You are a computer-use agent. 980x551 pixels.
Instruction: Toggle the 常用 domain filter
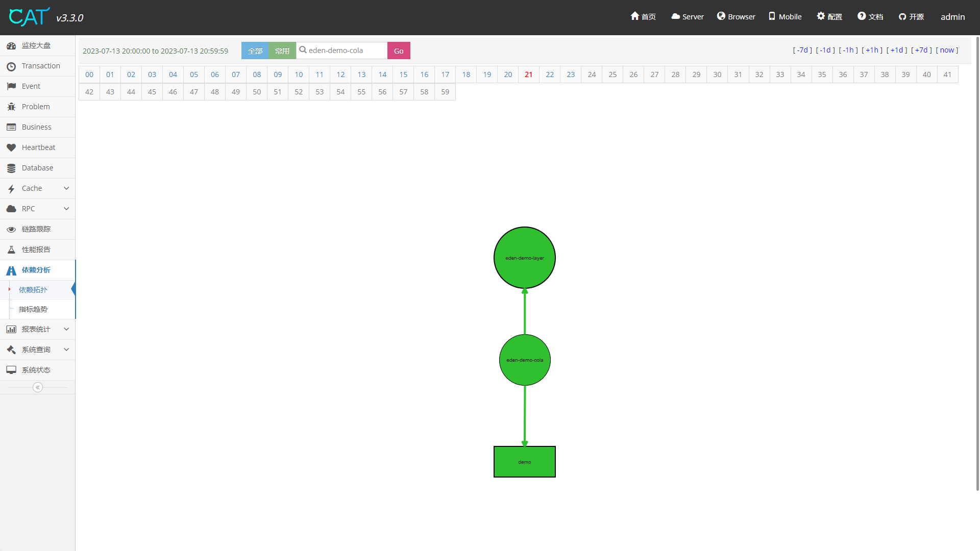click(x=282, y=51)
